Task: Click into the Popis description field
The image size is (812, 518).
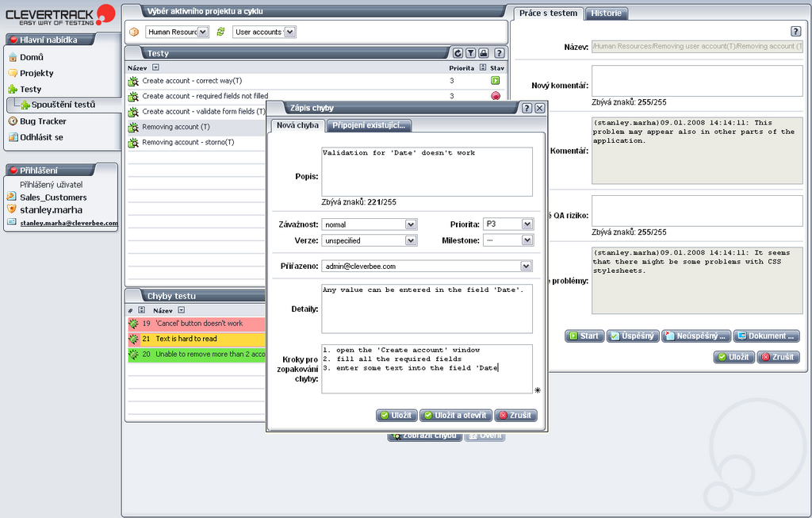Action: coord(427,172)
